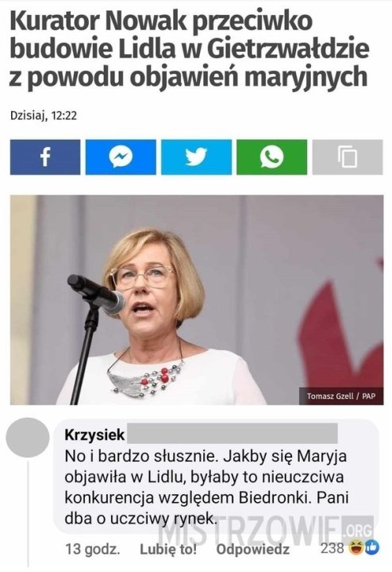This screenshot has width=392, height=572.
Task: Copy article link with the copy icon
Action: coord(348,157)
